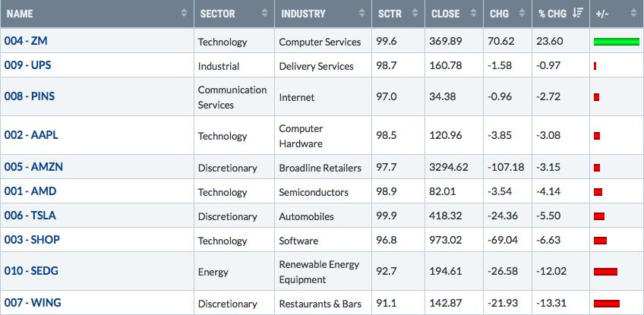Sort table by NAME column arrows

pos(184,13)
